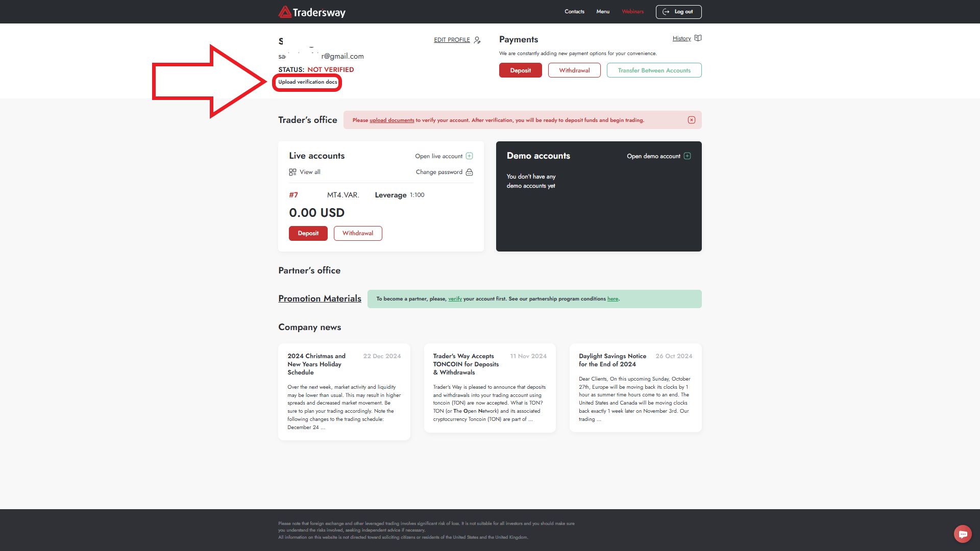Click Change password link

(x=439, y=172)
